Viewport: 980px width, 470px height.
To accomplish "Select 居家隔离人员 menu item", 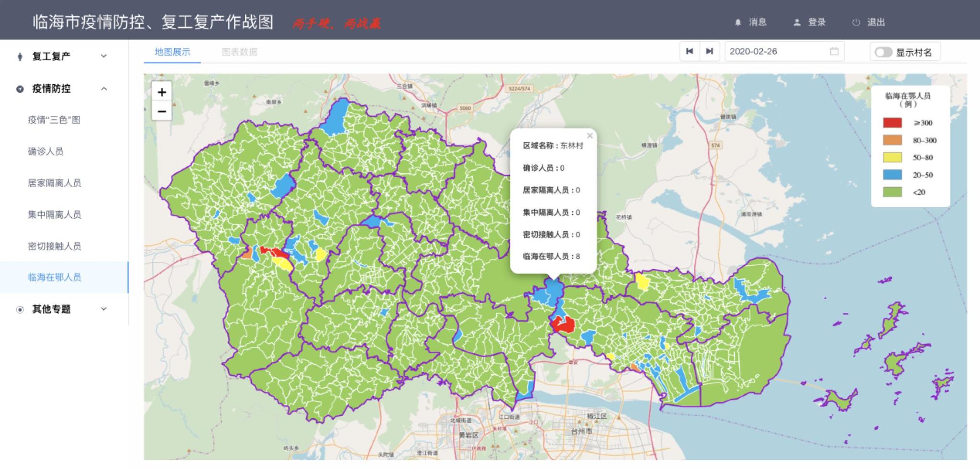I will (x=55, y=183).
